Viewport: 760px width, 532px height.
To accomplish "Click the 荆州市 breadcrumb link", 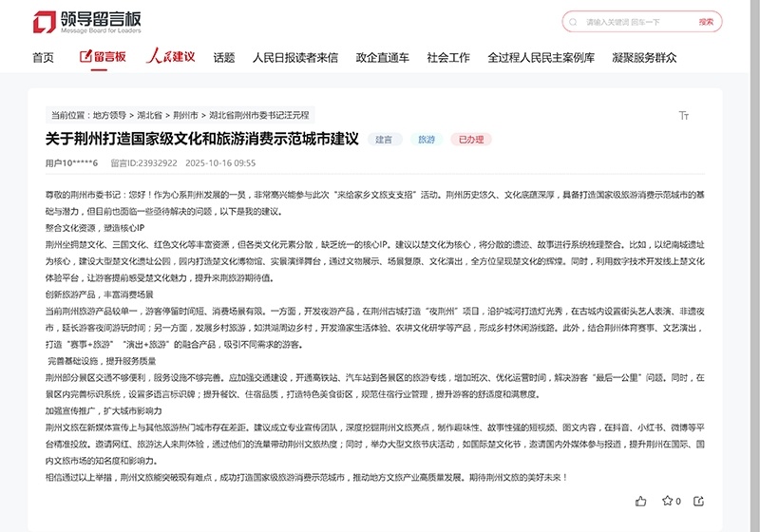I will (184, 113).
